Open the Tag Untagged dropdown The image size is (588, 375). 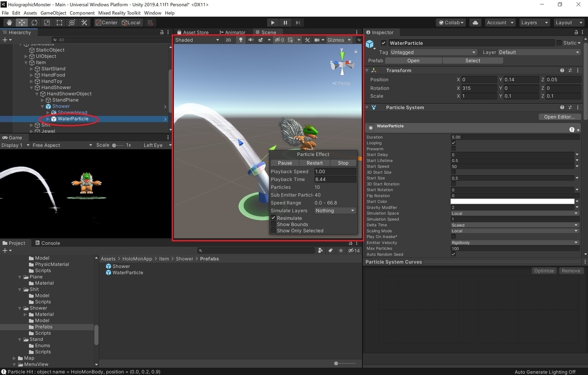pyautogui.click(x=433, y=52)
